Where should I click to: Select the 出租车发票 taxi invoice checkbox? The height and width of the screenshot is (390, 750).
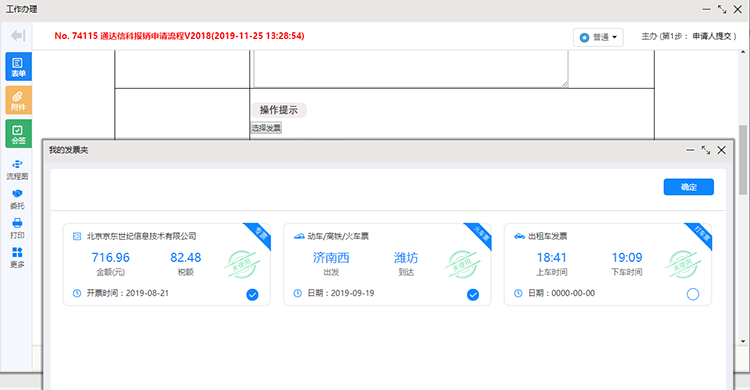coord(693,294)
